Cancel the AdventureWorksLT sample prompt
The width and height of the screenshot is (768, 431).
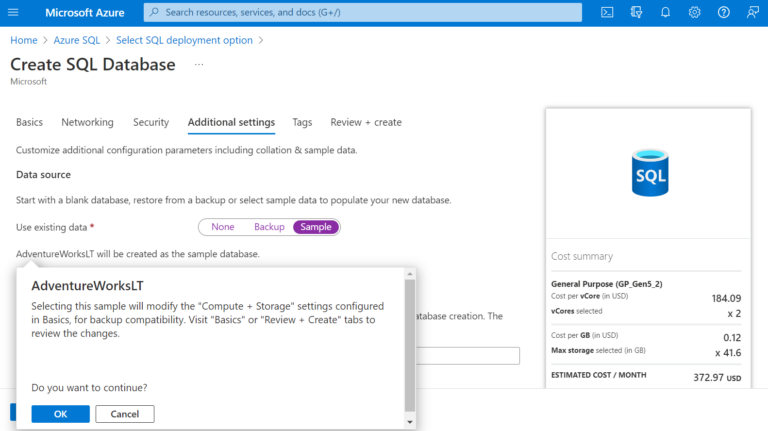pos(125,414)
